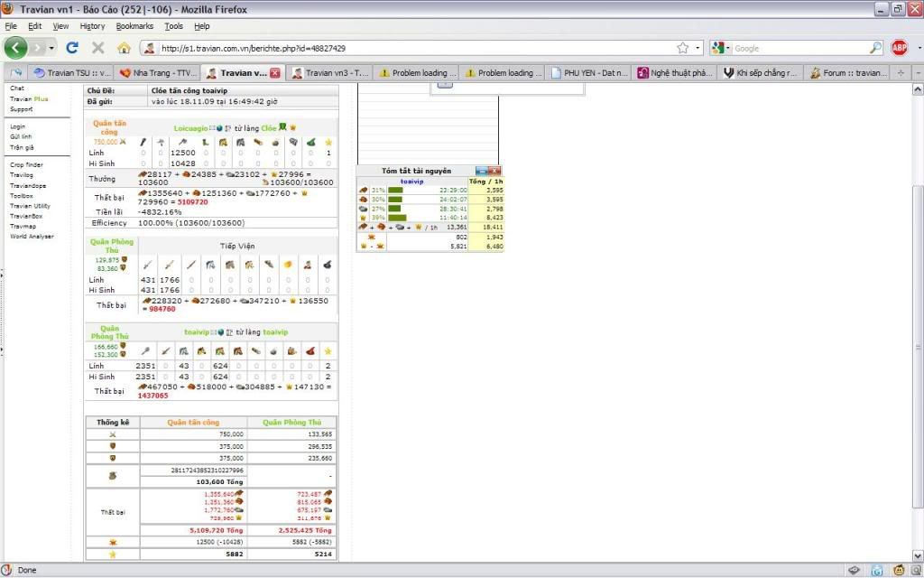Viewport: 924px width, 578px height.
Task: Open the Login link
Action: (17, 126)
